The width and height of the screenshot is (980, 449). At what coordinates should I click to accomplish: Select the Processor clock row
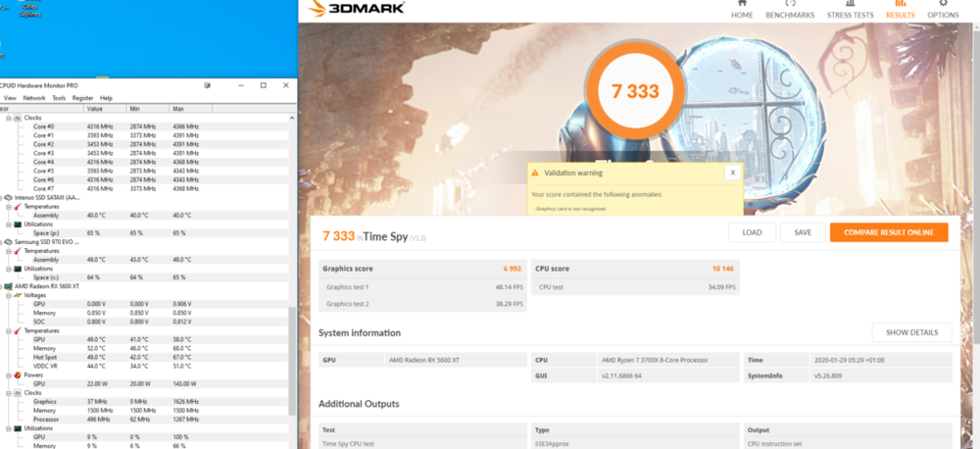pyautogui.click(x=144, y=419)
